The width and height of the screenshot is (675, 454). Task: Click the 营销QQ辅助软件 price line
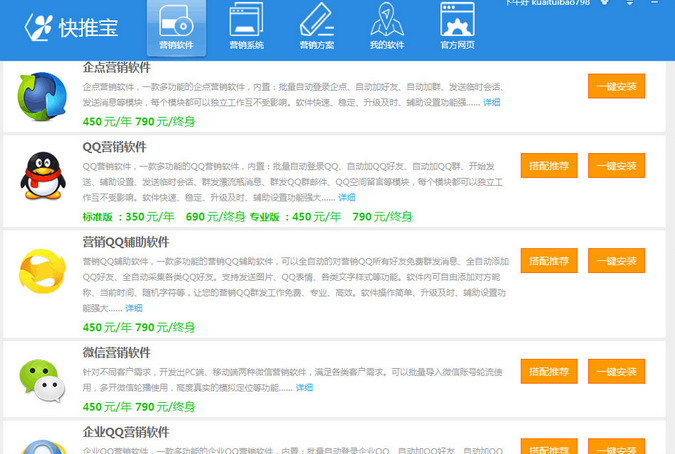(139, 327)
